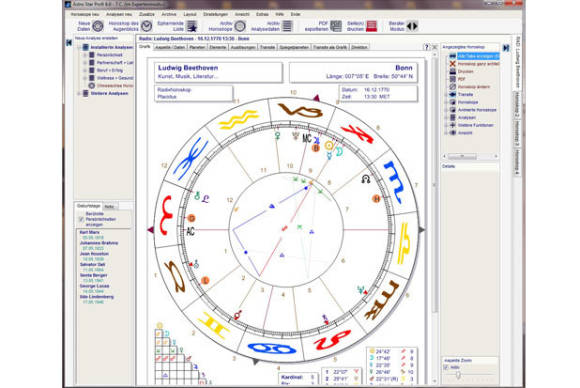Toggle the Berühmte Persönlichkeiten anzeigen checkbox

click(81, 219)
